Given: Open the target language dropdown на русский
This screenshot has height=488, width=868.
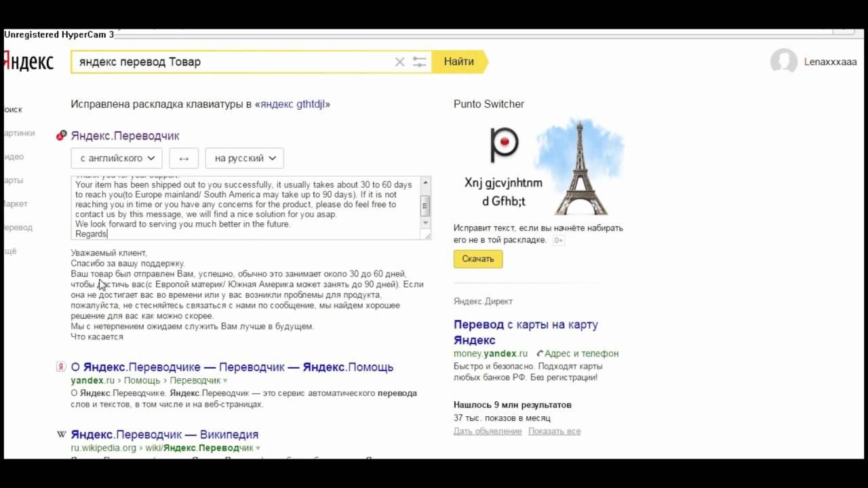Looking at the screenshot, I should click(244, 158).
